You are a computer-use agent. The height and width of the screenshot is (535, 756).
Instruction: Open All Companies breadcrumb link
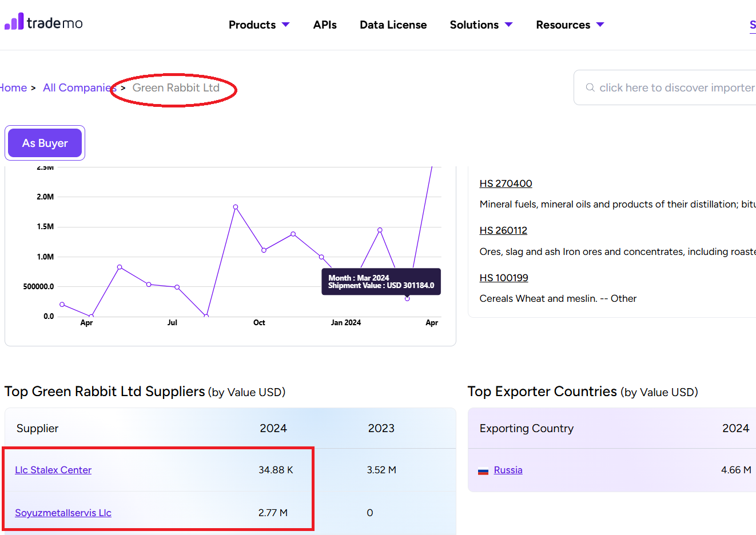(x=79, y=87)
